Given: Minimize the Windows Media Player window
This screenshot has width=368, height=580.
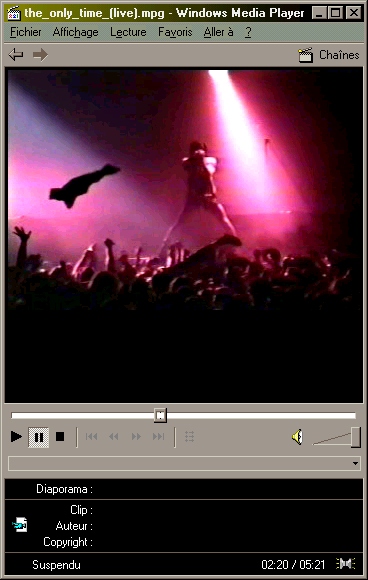Looking at the screenshot, I should pyautogui.click(x=319, y=13).
